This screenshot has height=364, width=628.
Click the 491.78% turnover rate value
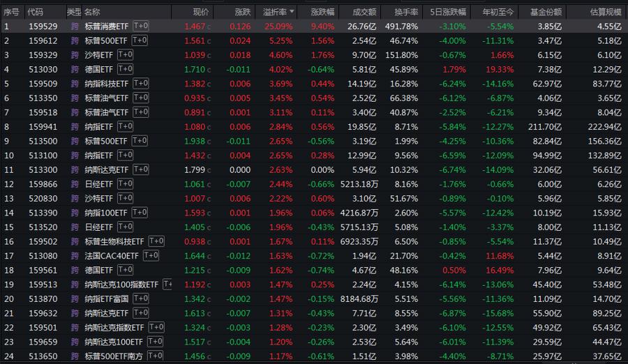pos(401,26)
